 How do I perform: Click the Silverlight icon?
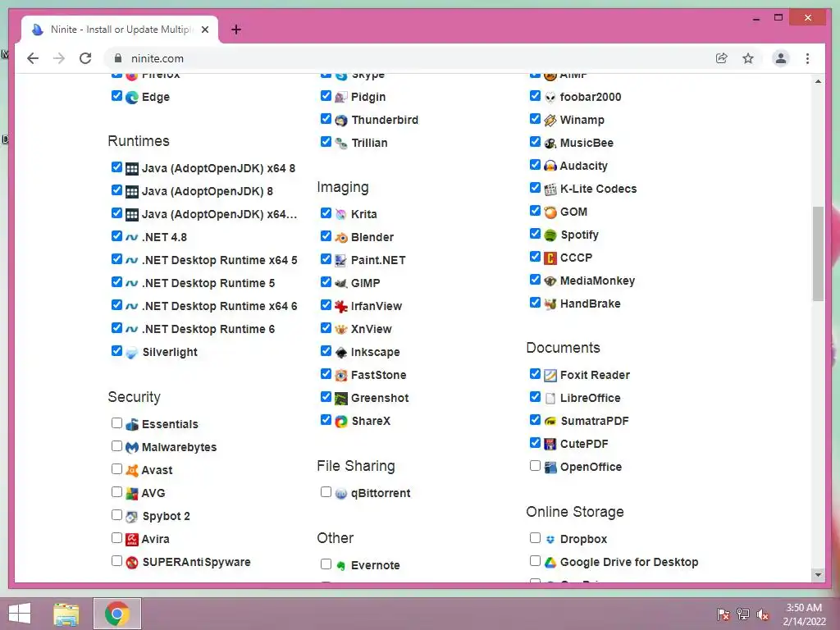click(x=132, y=353)
